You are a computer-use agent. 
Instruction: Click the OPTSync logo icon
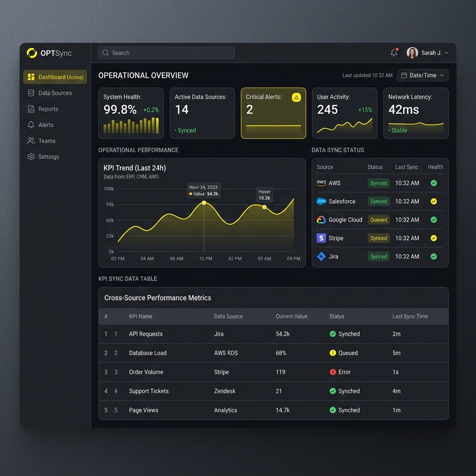point(32,53)
